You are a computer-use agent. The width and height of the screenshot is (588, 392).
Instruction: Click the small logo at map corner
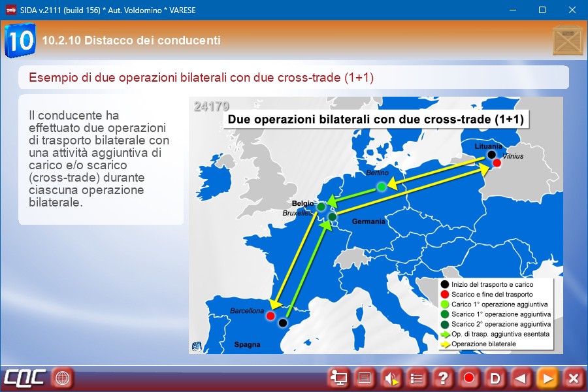click(195, 346)
